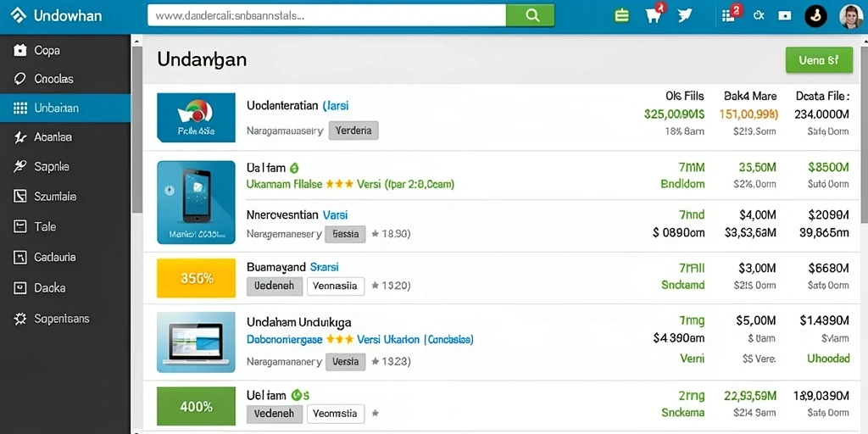This screenshot has height=434, width=868.
Task: Click Veomstia button in last row
Action: (336, 414)
